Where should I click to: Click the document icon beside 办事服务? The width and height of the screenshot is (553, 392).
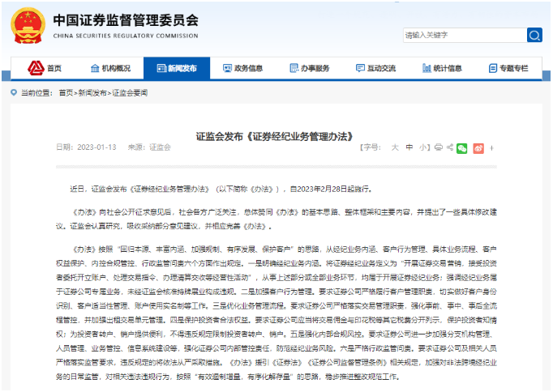coord(294,68)
